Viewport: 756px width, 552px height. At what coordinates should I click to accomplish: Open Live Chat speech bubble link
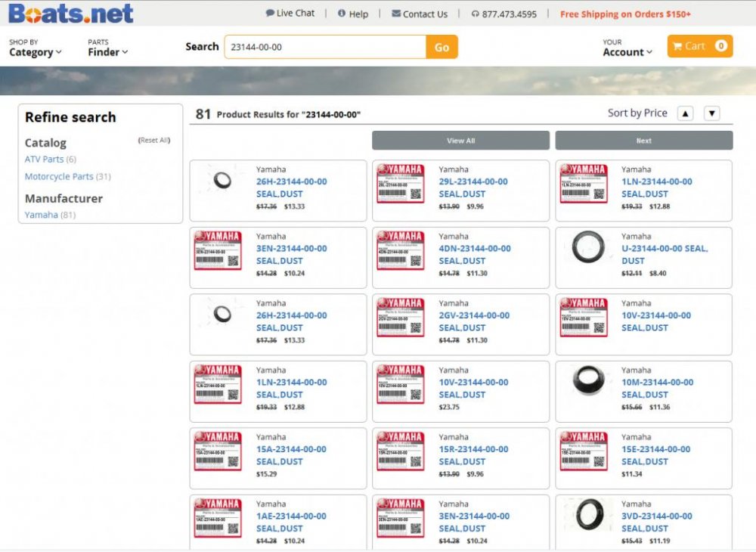click(290, 13)
